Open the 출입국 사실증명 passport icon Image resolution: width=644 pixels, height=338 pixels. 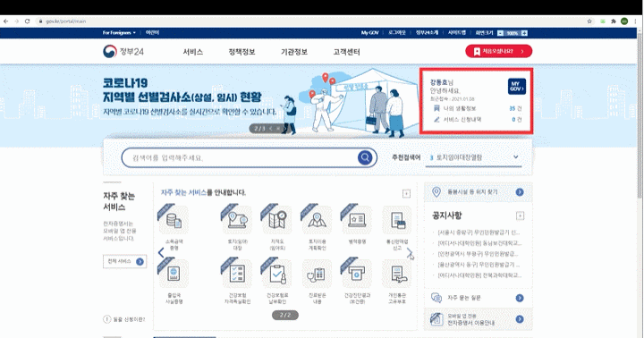pyautogui.click(x=174, y=274)
